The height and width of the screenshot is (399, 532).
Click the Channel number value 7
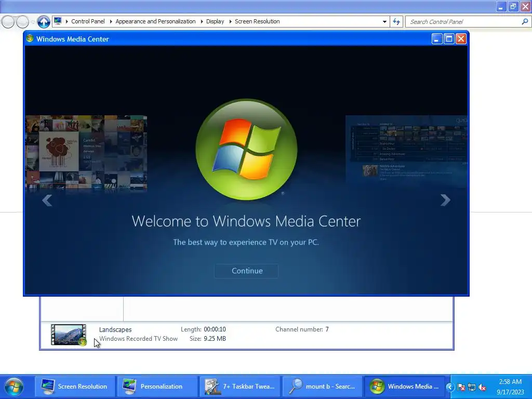(327, 329)
